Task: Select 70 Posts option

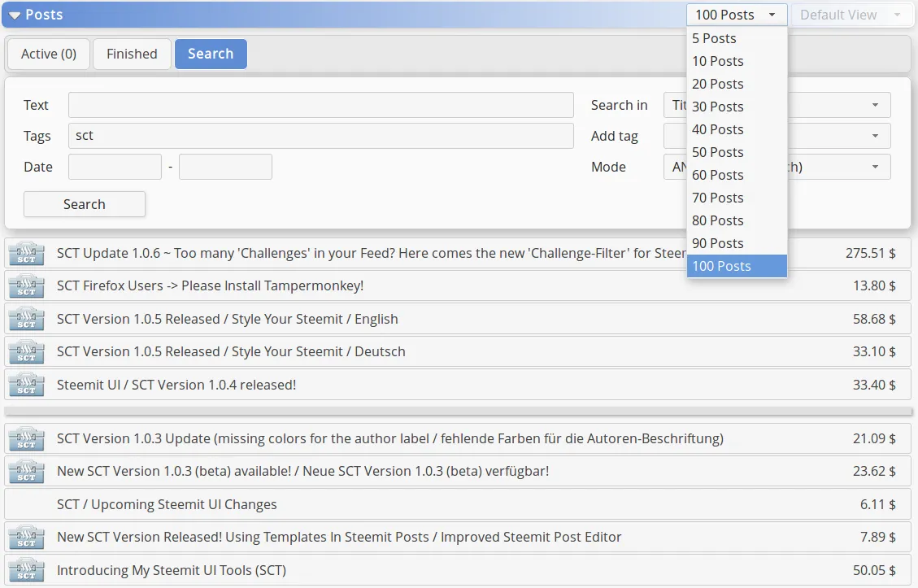Action: point(737,198)
